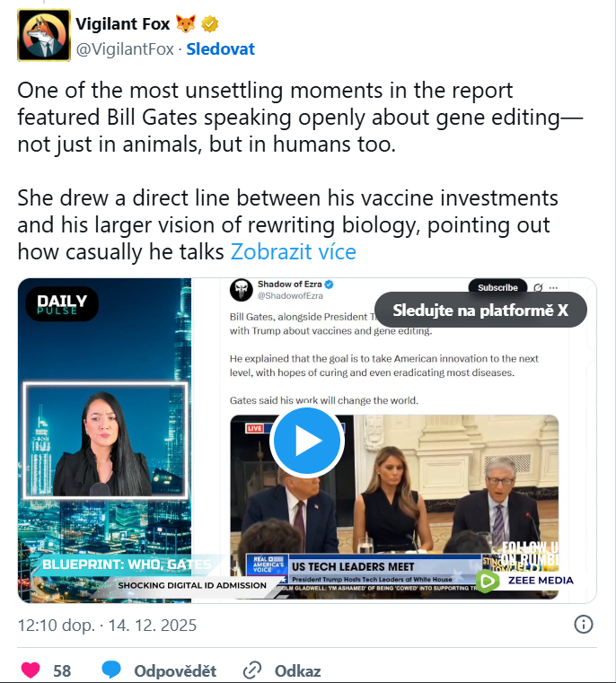
Task: Click the Odpovědět reply label
Action: (175, 670)
